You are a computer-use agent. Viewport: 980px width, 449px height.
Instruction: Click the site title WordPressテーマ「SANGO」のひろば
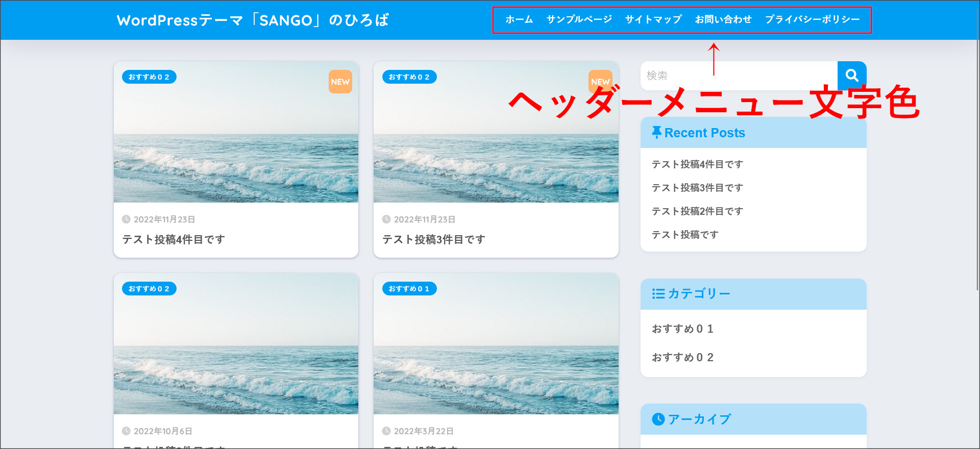(x=253, y=20)
